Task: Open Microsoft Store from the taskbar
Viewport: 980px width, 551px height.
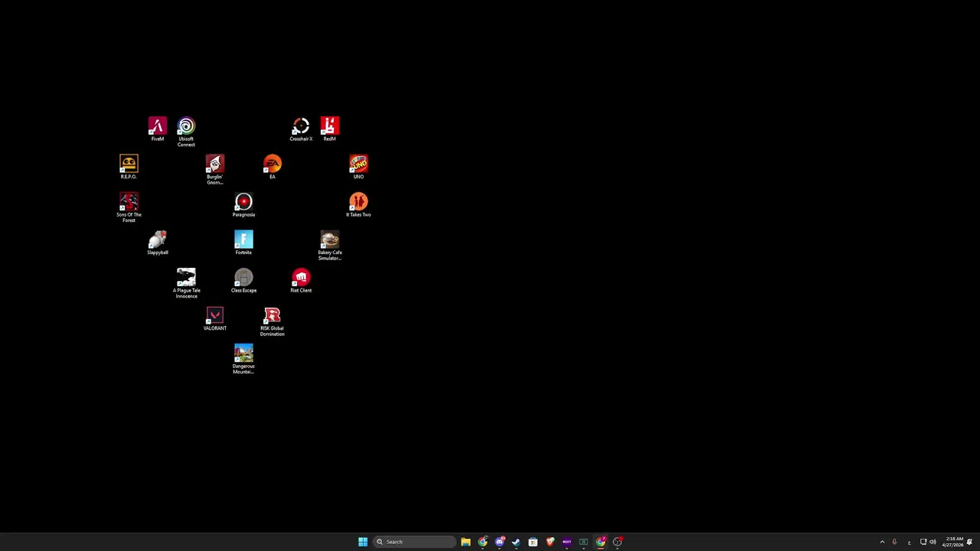Action: (533, 542)
